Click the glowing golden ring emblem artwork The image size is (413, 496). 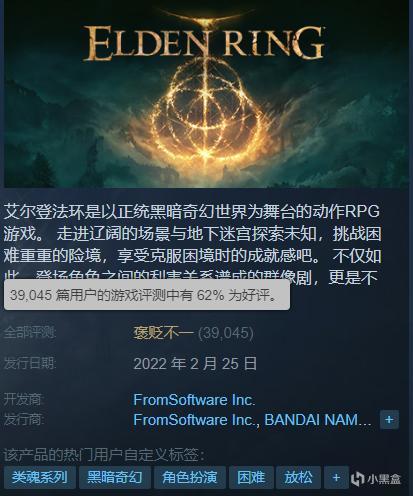point(208,110)
